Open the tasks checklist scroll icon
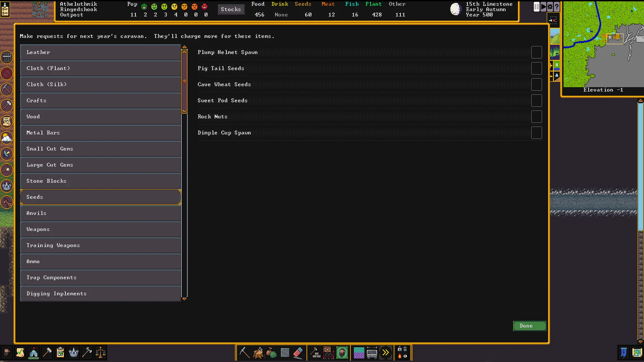Viewport: 644px width, 362px height. (20, 353)
